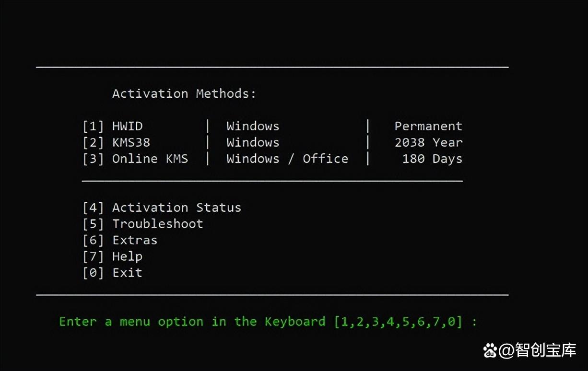Pick the Online KMS option
The height and width of the screenshot is (371, 588).
(x=150, y=159)
